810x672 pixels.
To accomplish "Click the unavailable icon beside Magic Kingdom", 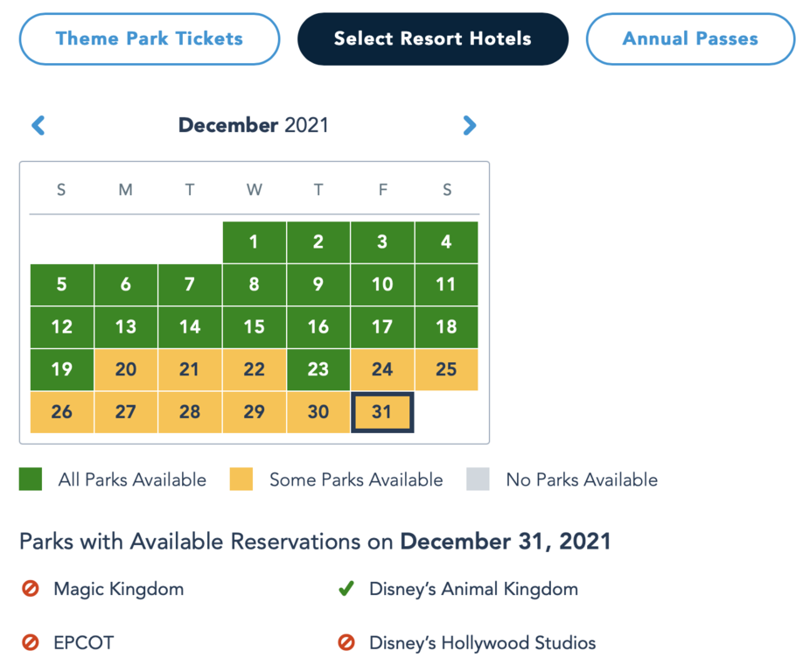I will [x=30, y=588].
